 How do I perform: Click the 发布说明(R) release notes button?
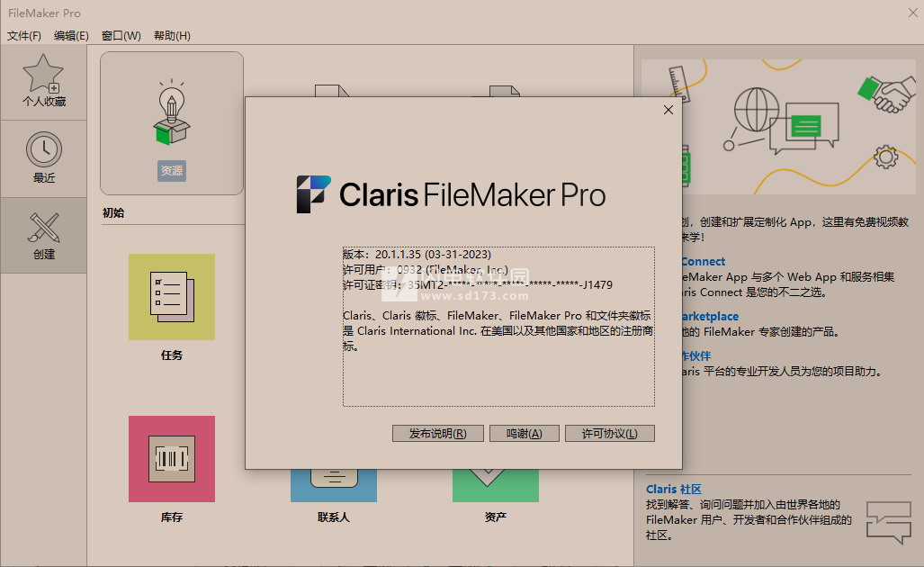pos(438,434)
